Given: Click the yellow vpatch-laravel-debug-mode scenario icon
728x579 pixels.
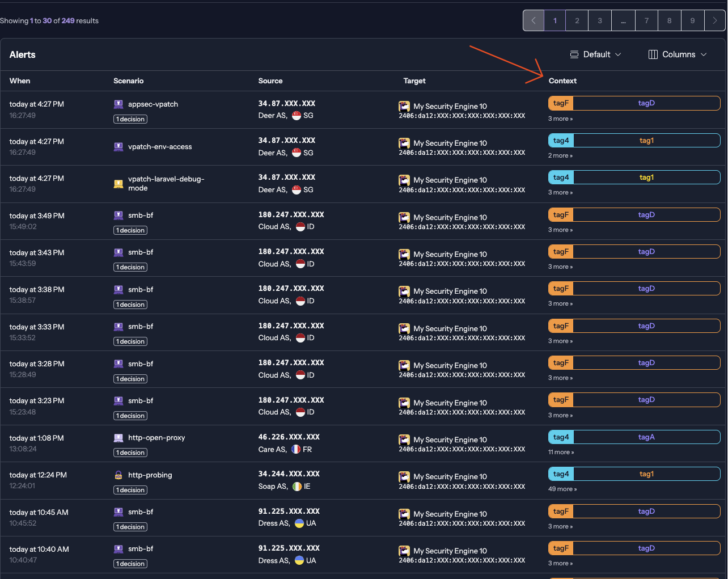Looking at the screenshot, I should [118, 183].
